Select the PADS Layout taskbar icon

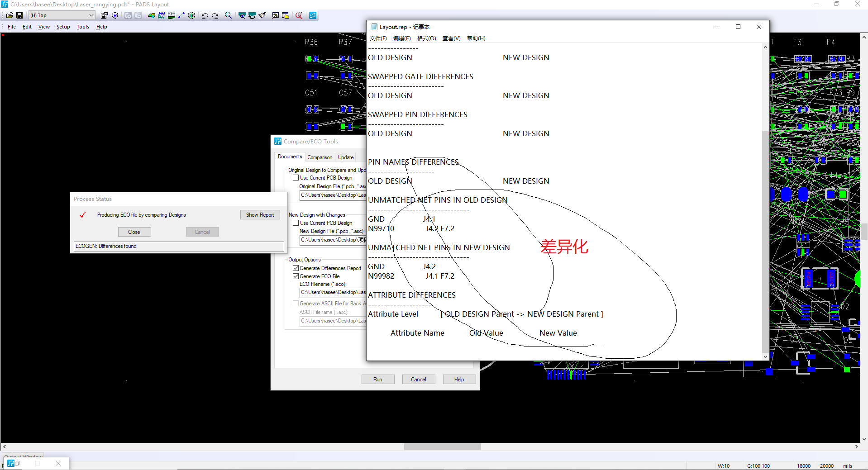pos(11,463)
